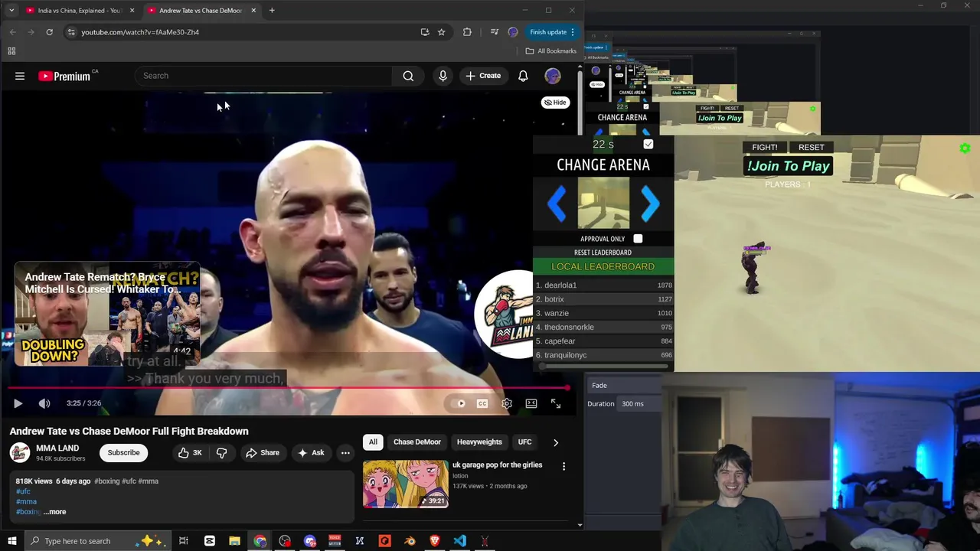Open the Fade transition dropdown

624,386
